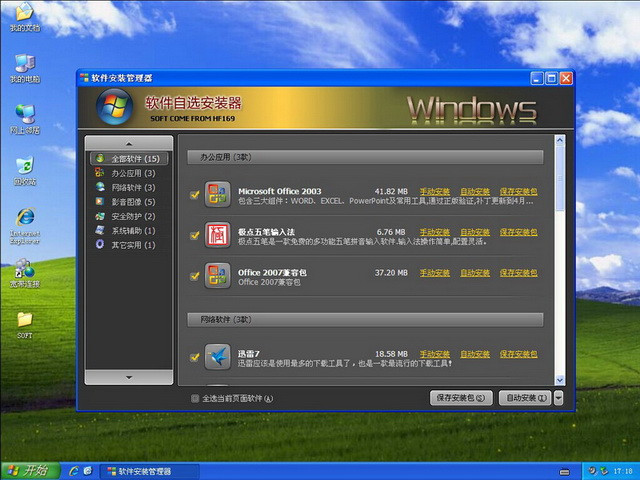Click the Office 2007兼容包 app icon

[218, 276]
